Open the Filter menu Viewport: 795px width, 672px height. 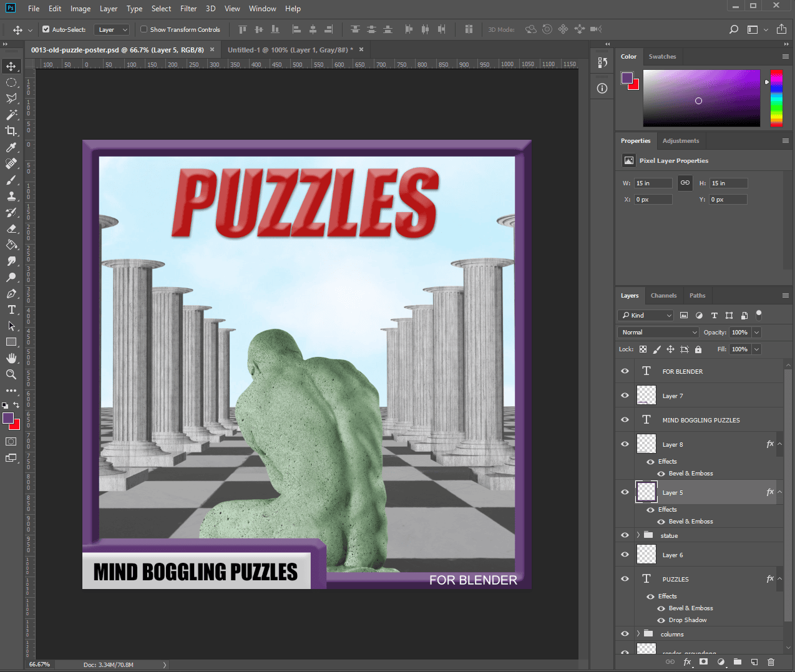(188, 9)
